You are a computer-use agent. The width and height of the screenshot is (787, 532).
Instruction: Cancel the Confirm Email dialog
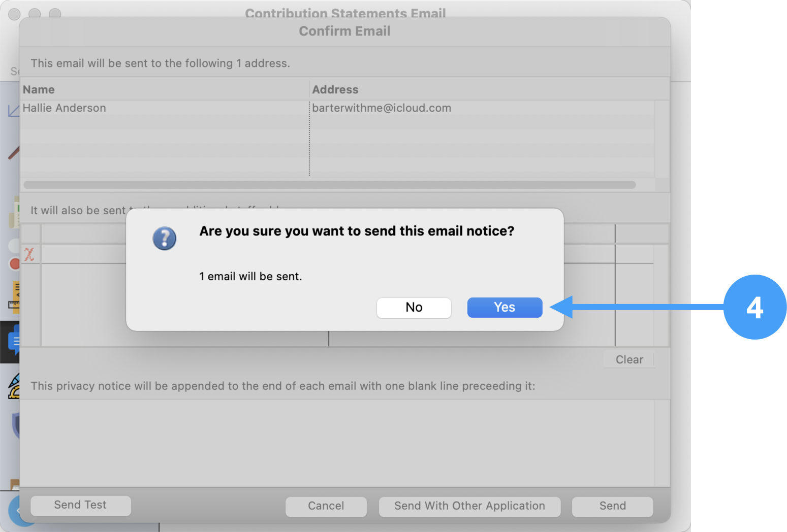(326, 506)
